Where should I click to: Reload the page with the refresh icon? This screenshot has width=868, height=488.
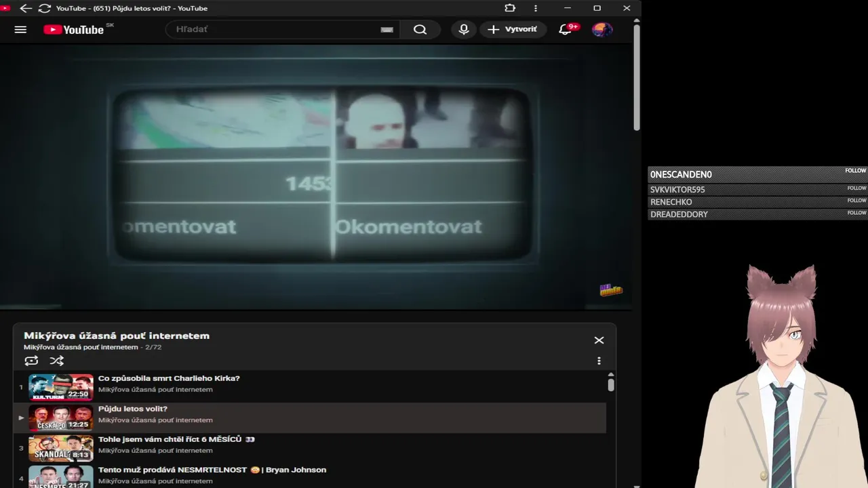[x=45, y=8]
